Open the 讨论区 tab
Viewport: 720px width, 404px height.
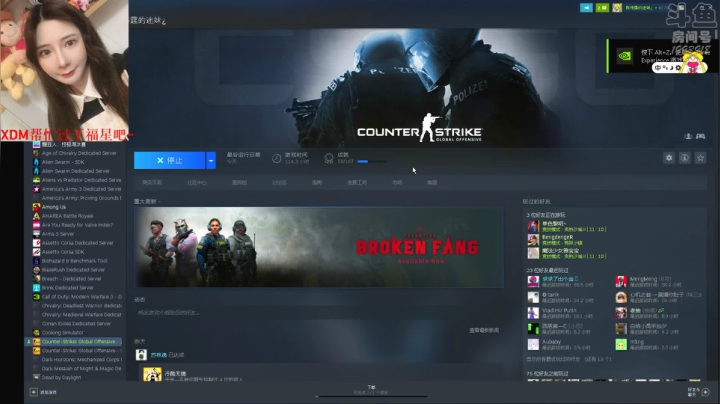(279, 183)
